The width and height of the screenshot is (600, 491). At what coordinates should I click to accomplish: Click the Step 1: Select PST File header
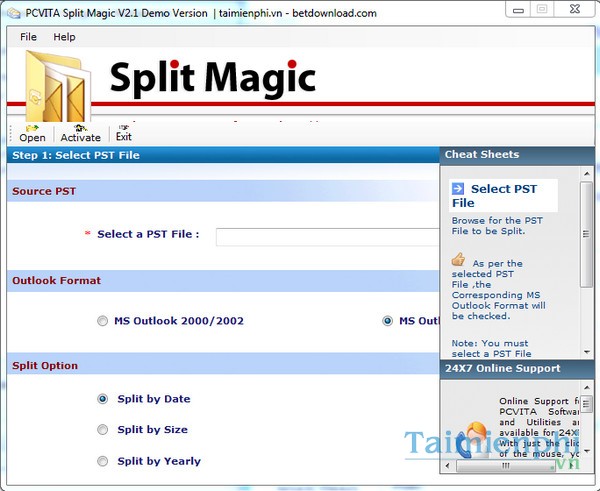[223, 155]
